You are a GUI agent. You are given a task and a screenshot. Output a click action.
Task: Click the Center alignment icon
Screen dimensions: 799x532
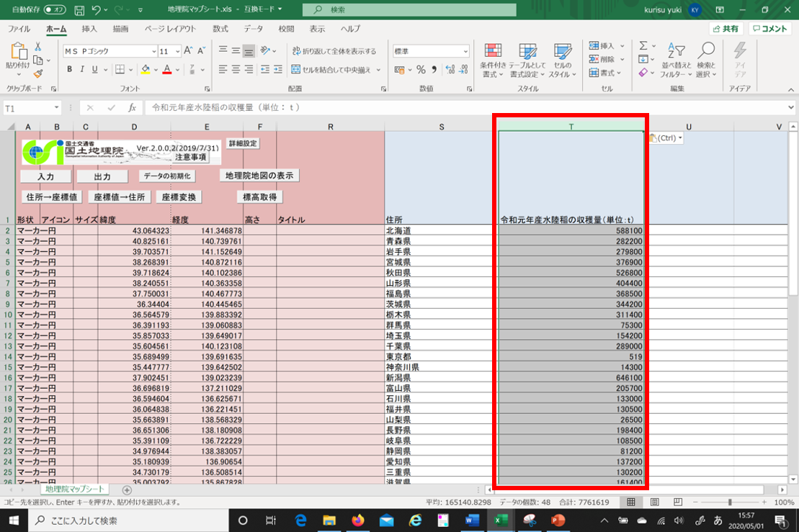pos(236,69)
